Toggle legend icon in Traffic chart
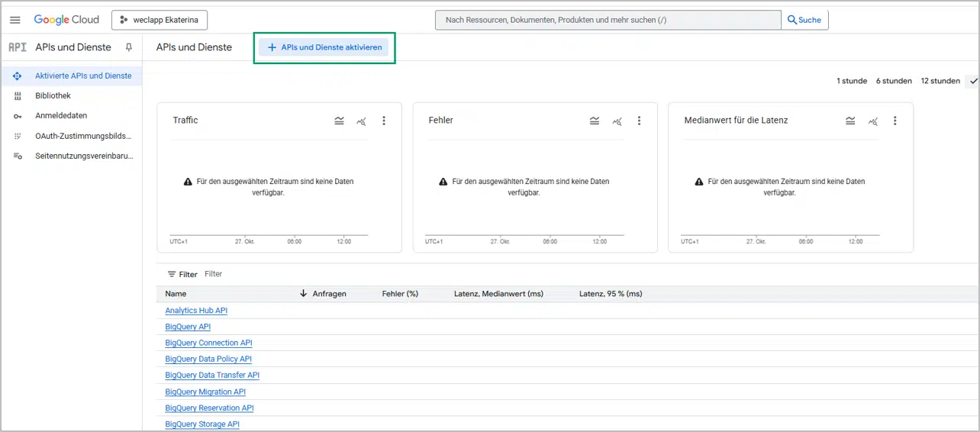 [339, 121]
